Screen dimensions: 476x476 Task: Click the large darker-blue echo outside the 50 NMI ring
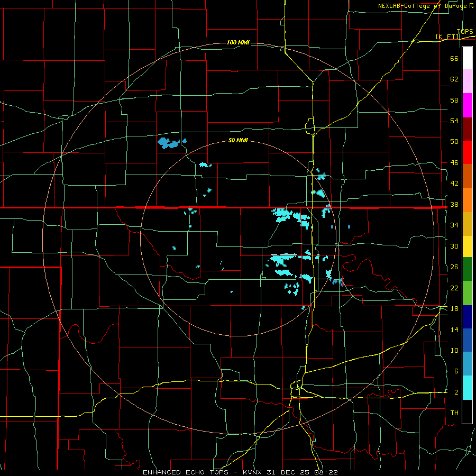169,143
